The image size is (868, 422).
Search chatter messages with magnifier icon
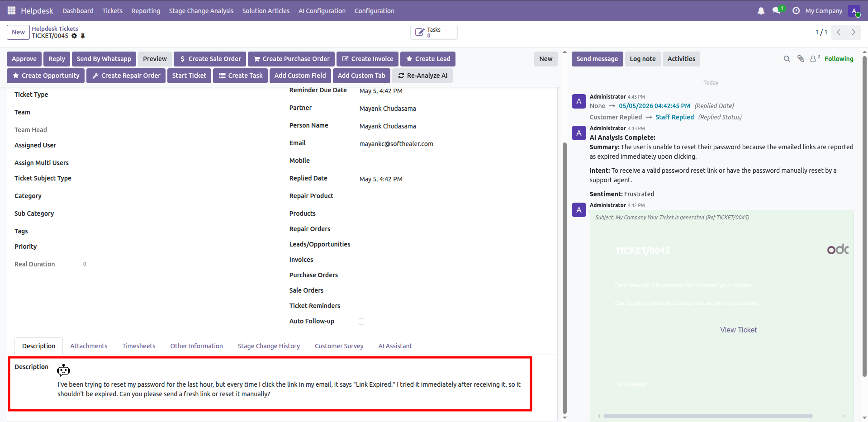point(787,59)
